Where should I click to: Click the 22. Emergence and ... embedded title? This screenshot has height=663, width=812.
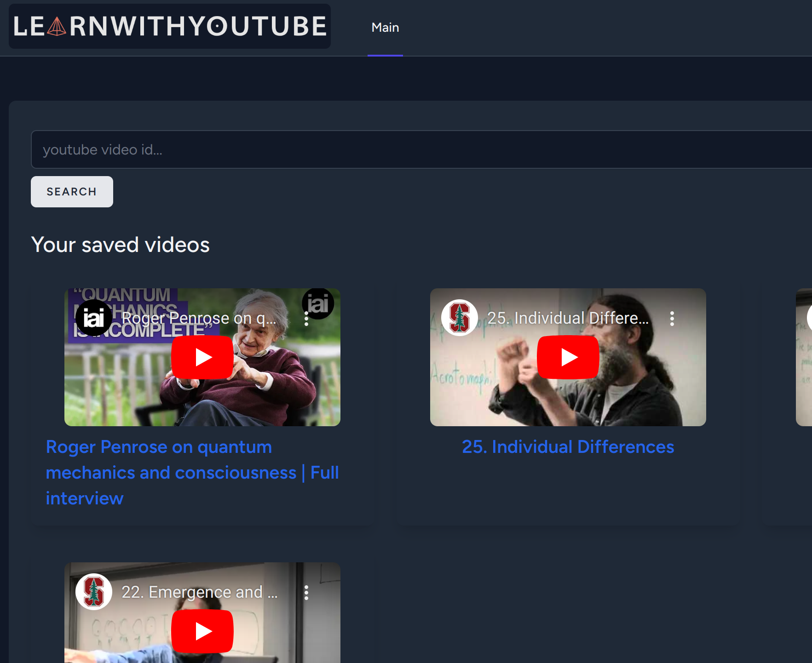200,592
